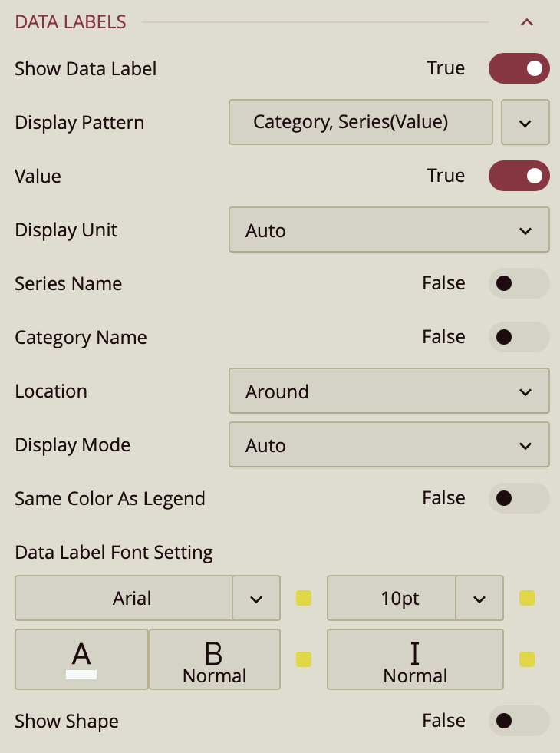The width and height of the screenshot is (560, 753).
Task: Enable Same Color As Legend
Action: 519,498
